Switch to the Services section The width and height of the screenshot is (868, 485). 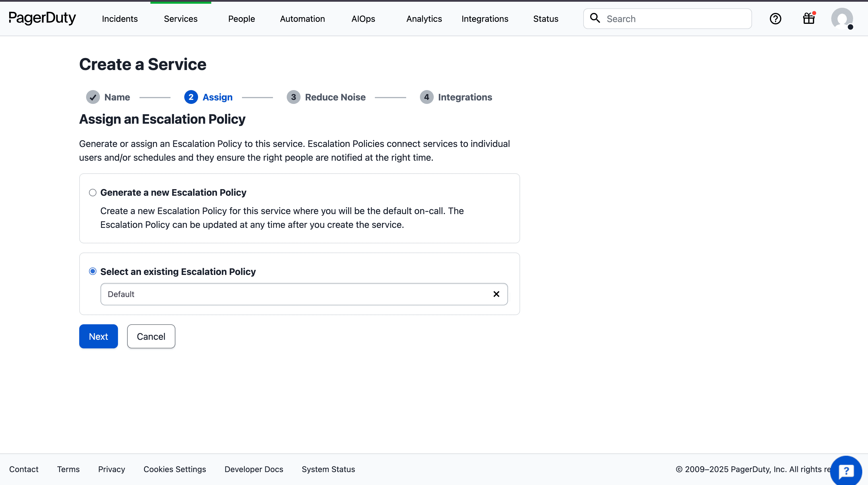[180, 19]
